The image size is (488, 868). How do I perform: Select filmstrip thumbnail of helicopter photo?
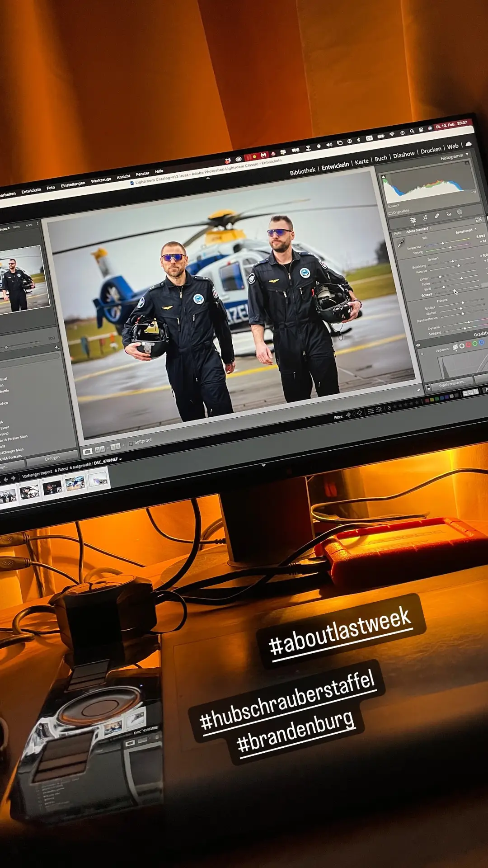point(75,483)
